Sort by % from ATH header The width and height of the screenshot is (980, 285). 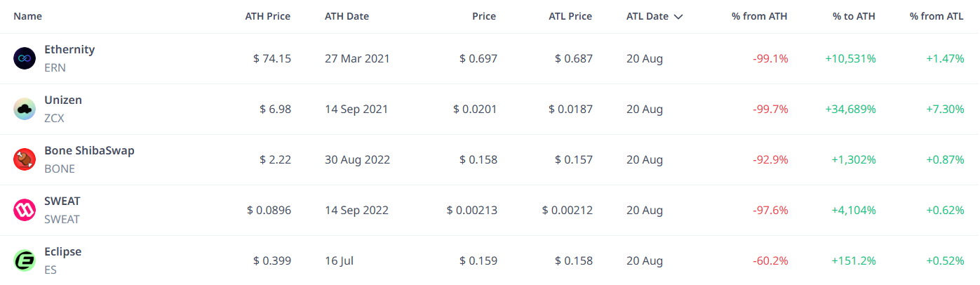[760, 16]
